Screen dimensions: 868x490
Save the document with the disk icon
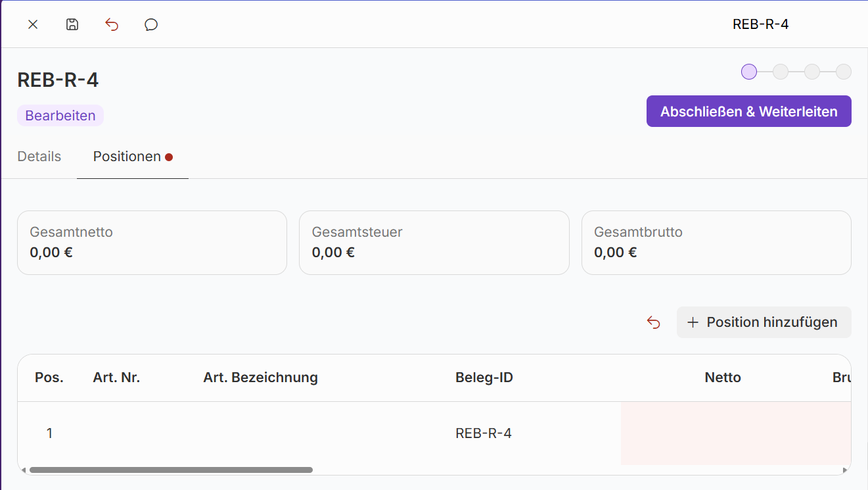[72, 25]
